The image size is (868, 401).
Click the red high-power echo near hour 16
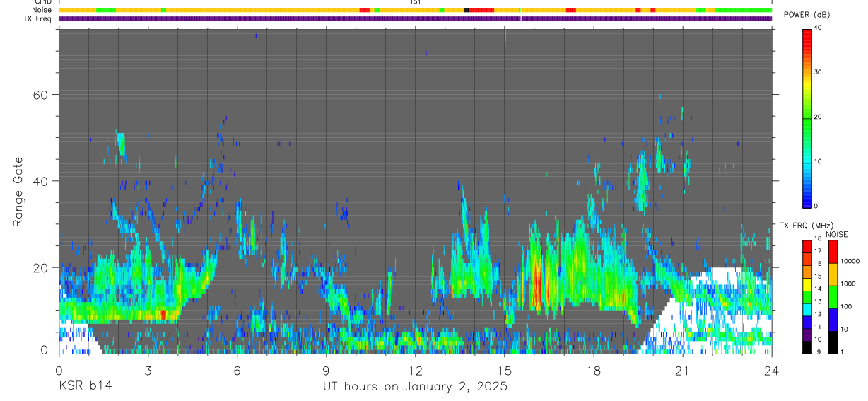[536, 283]
